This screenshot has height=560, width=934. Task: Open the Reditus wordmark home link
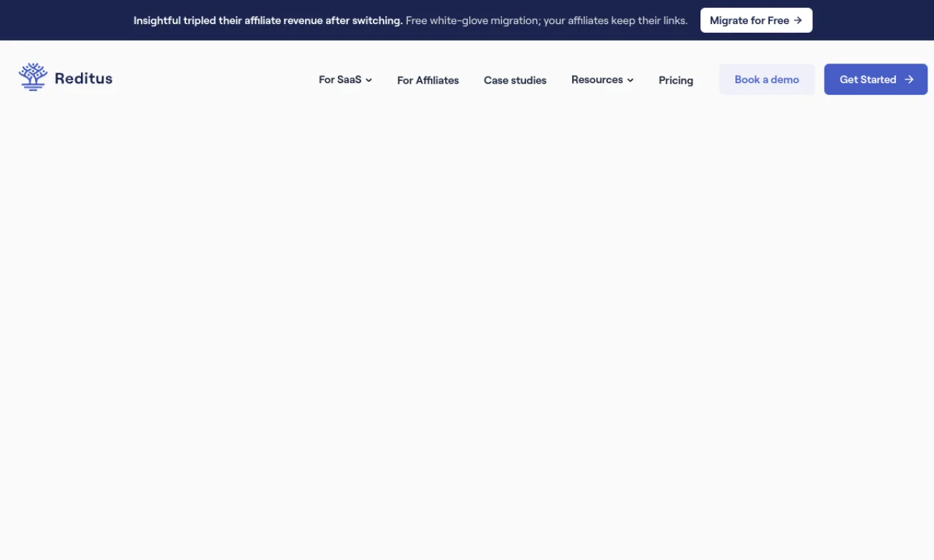click(83, 79)
